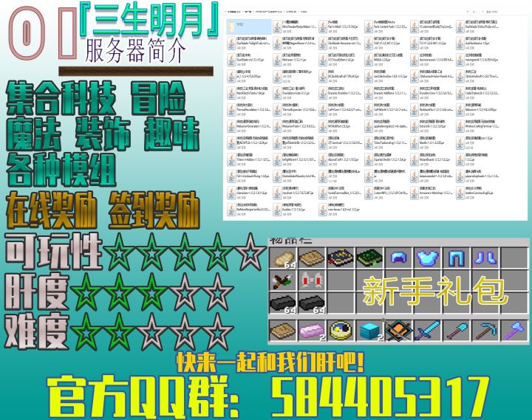Screen dimensions: 532x420
Task: Click the 签到奖励 text
Action: [154, 210]
